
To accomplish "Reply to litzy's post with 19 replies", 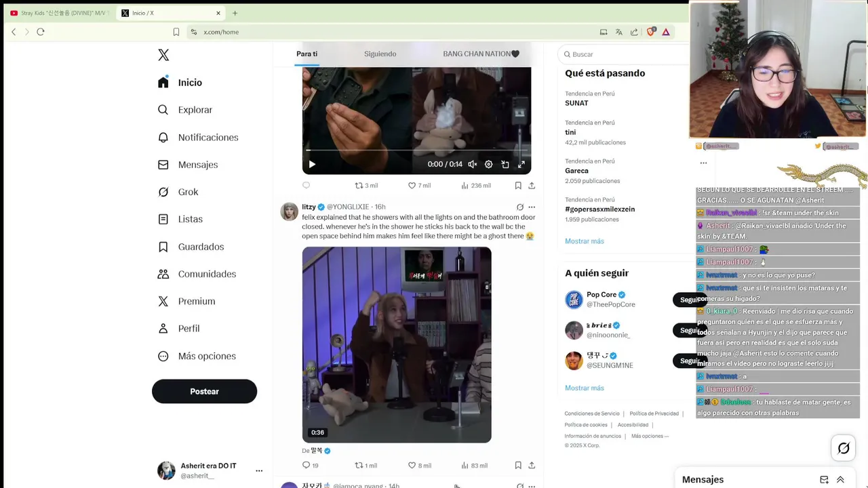I will [310, 465].
